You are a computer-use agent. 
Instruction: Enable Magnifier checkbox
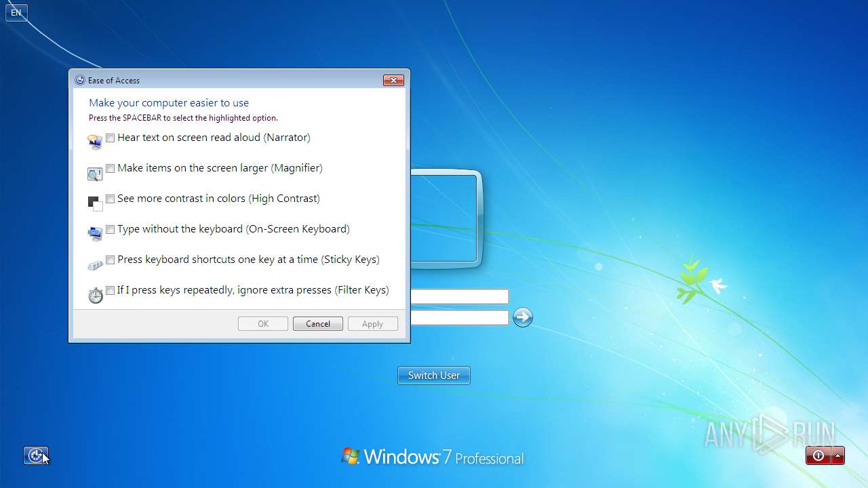(x=110, y=168)
